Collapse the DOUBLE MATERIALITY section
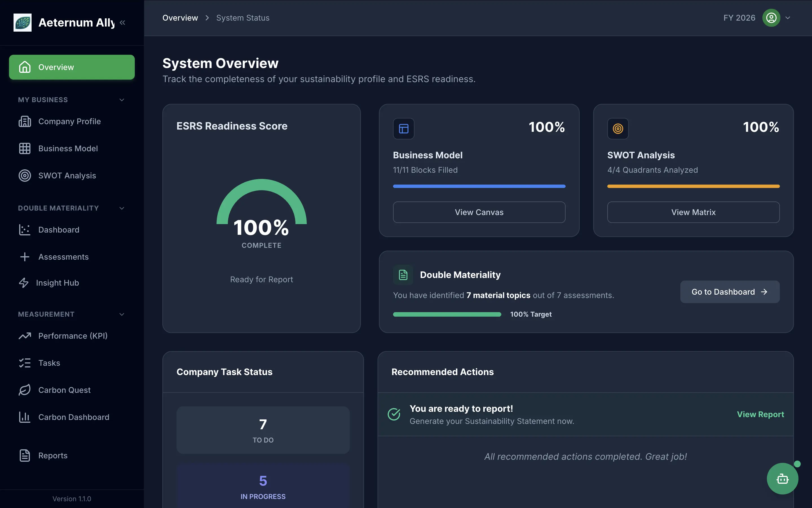 [x=122, y=208]
